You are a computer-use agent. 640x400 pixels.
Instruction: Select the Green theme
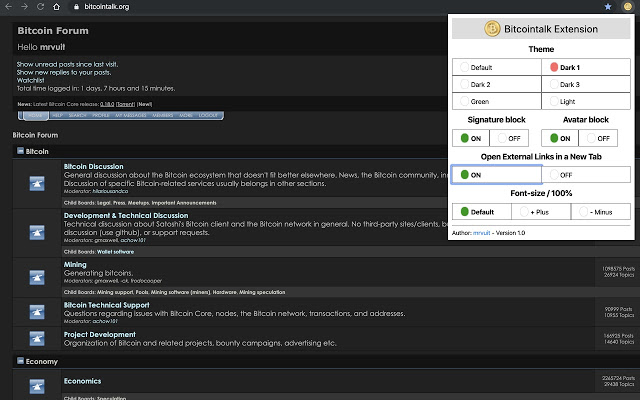pos(497,101)
